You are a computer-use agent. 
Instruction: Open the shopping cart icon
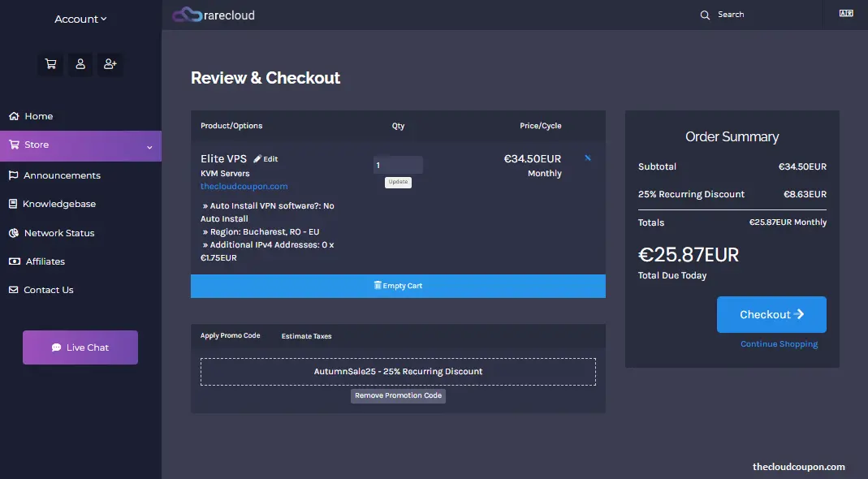pos(50,64)
